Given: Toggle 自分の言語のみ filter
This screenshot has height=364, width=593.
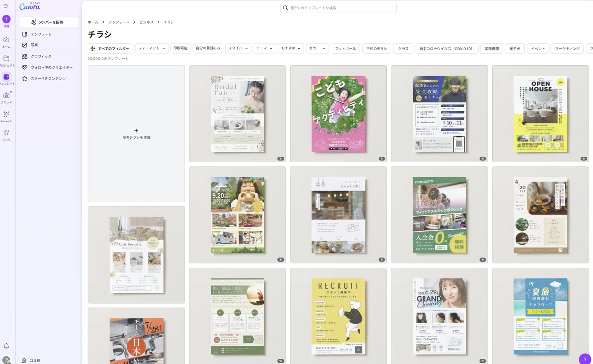Looking at the screenshot, I should (208, 48).
